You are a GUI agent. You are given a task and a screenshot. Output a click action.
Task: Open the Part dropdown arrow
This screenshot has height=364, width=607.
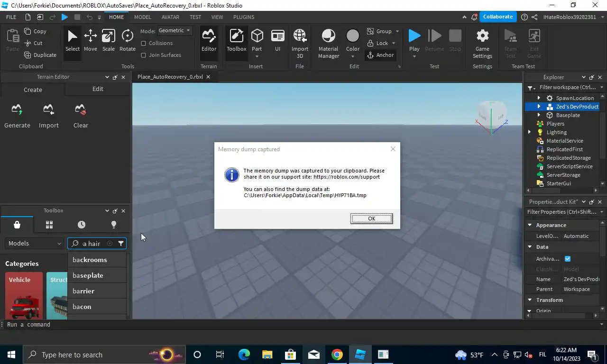pos(257,57)
